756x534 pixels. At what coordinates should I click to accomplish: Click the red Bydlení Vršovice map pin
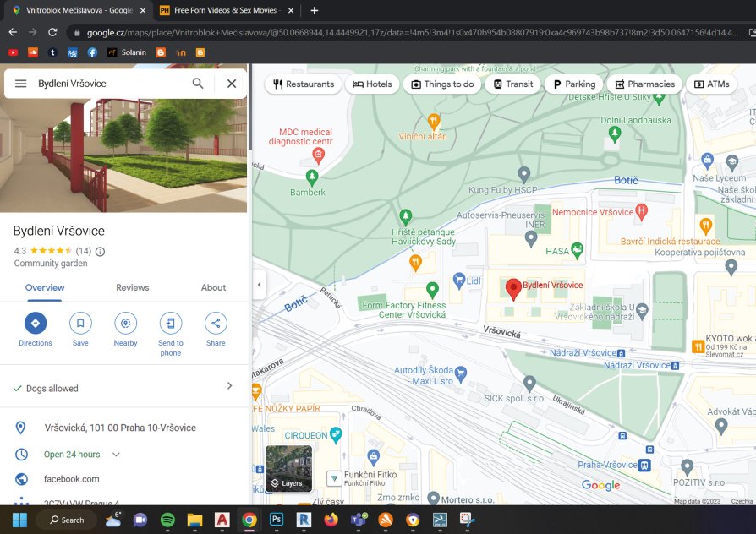tap(513, 289)
